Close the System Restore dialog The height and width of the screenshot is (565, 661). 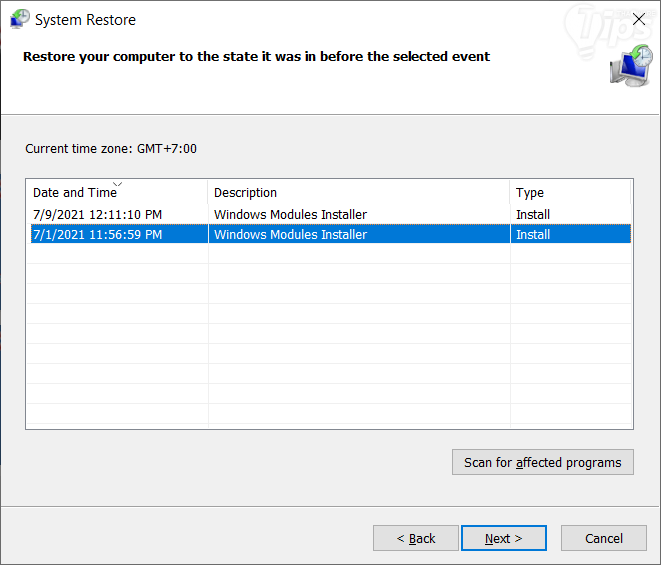(639, 19)
